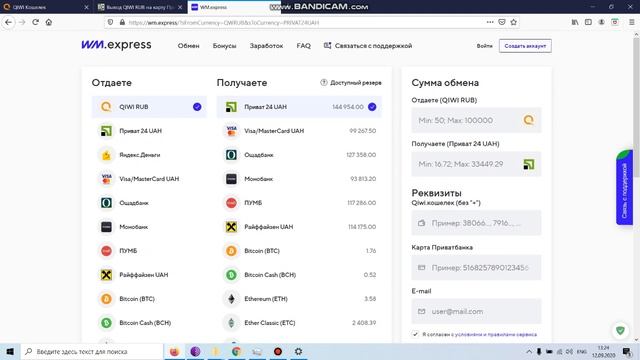Show hidden system tray icons
Screen dimensions: 640x360
point(529,351)
